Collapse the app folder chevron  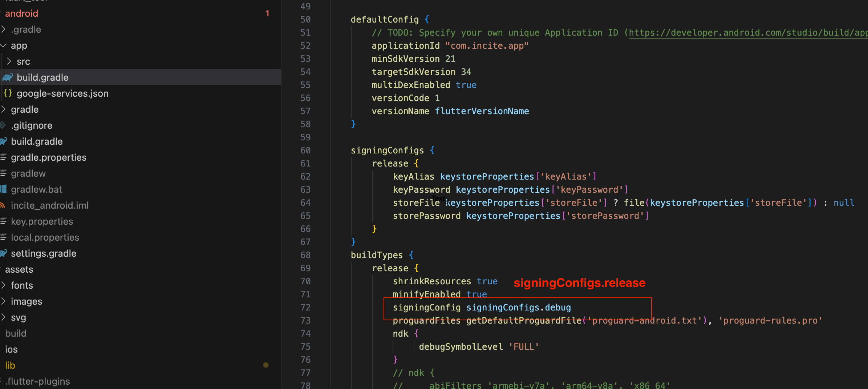point(3,45)
